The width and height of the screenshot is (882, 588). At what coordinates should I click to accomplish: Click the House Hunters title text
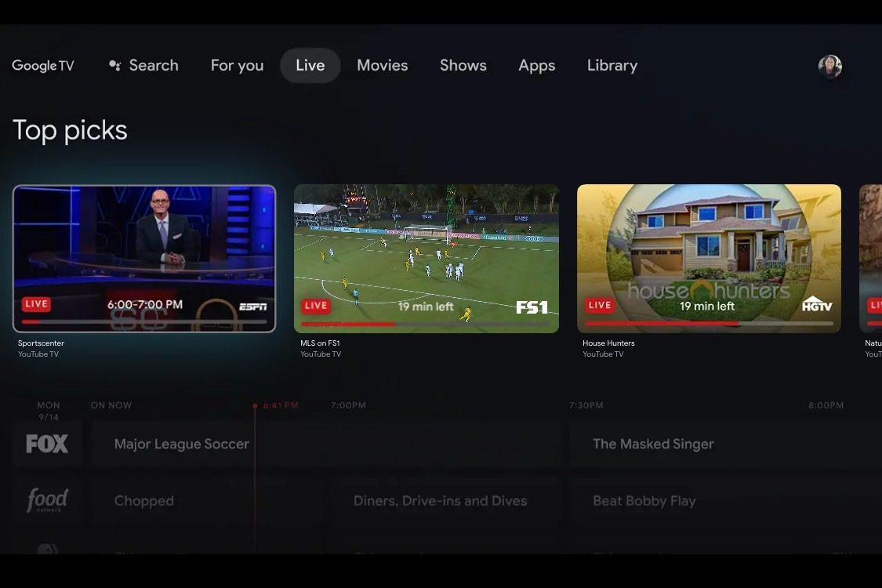[608, 343]
